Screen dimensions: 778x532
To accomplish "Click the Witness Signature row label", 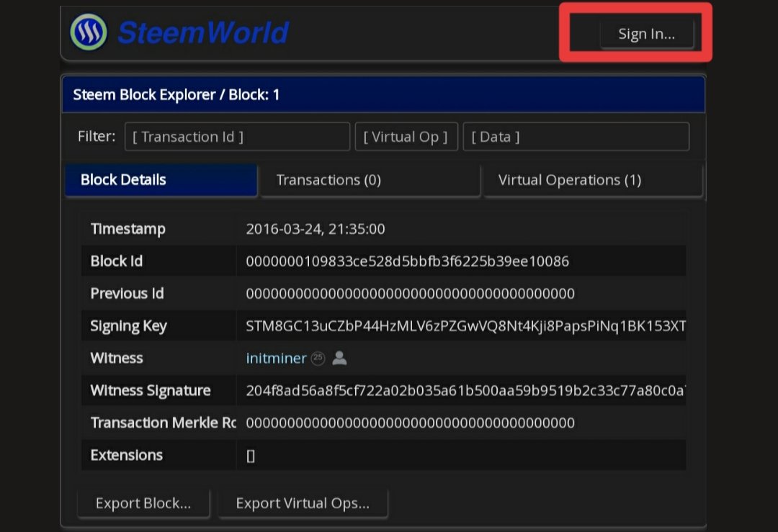I will pyautogui.click(x=151, y=391).
